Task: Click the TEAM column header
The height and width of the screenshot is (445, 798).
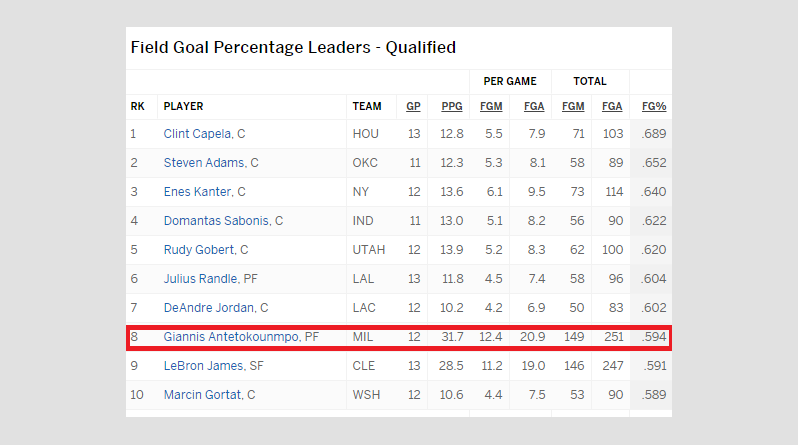Action: coord(367,106)
